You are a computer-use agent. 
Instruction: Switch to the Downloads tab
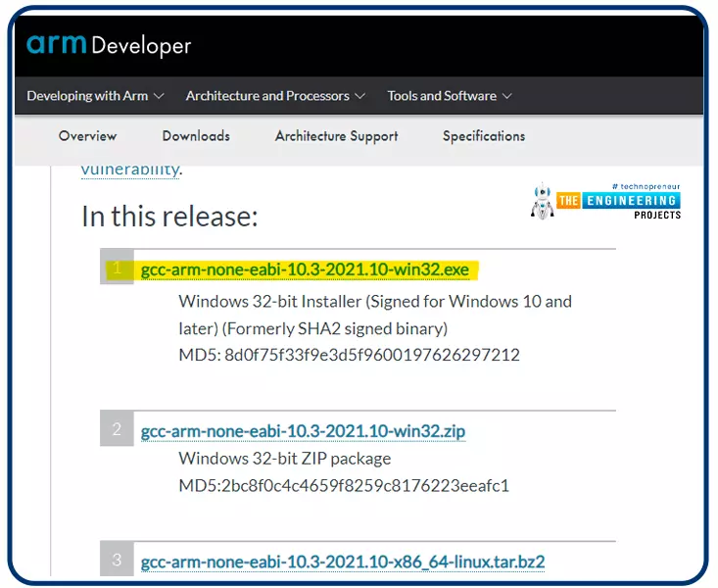point(196,136)
